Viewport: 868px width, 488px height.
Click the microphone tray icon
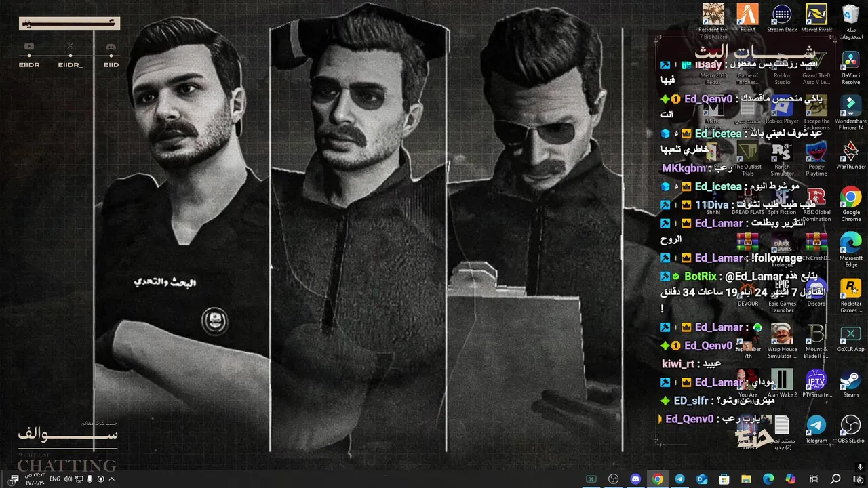90,479
